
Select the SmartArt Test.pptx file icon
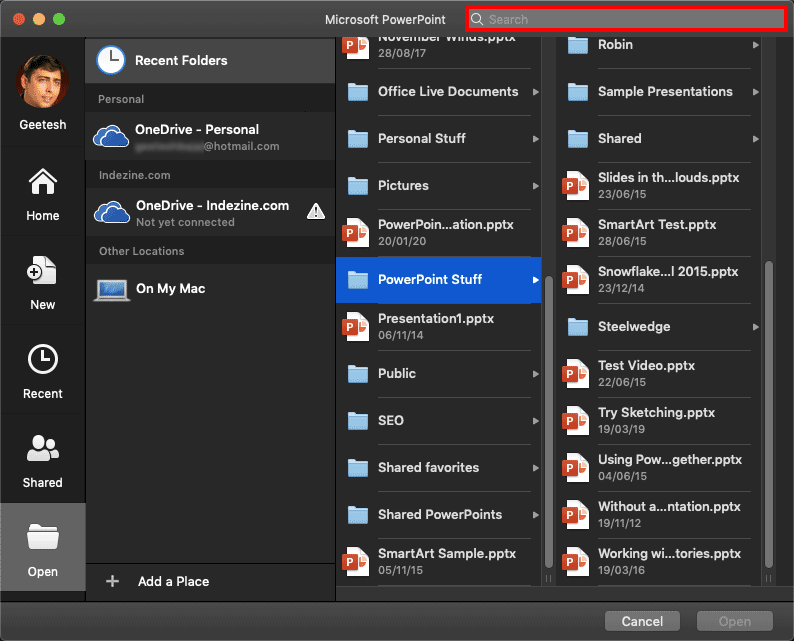[576, 233]
